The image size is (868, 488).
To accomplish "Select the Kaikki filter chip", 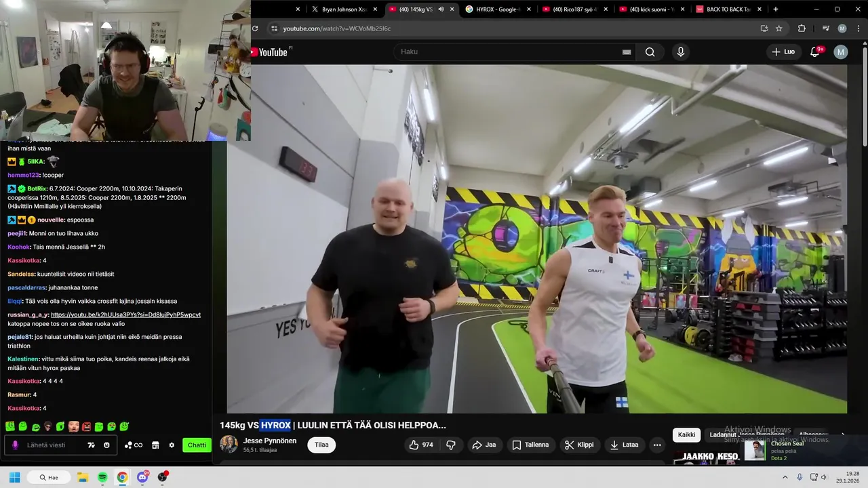I will (686, 435).
